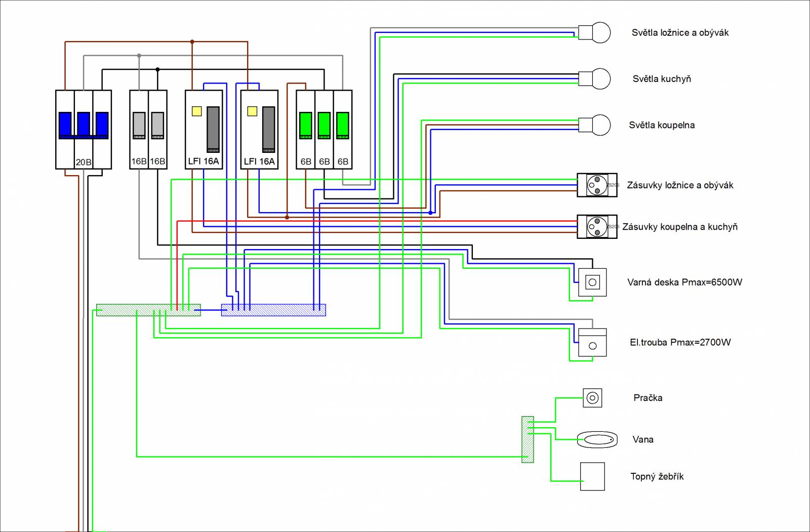Select the Pračka connection symbol
This screenshot has height=532, width=810.
tap(592, 398)
